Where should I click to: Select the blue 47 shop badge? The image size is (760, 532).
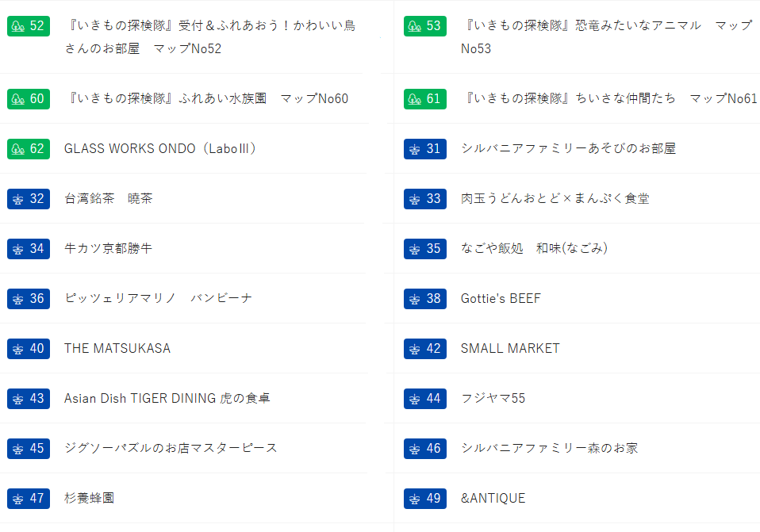[x=29, y=499]
